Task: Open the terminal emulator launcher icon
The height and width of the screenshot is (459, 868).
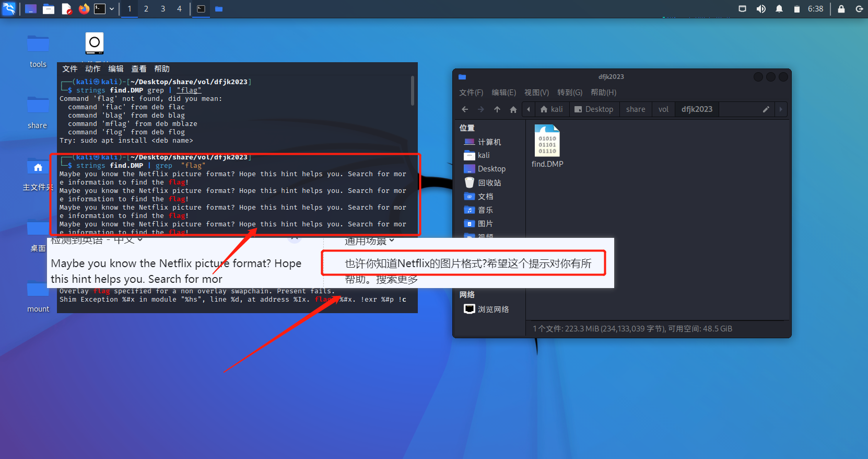Action: (100, 9)
